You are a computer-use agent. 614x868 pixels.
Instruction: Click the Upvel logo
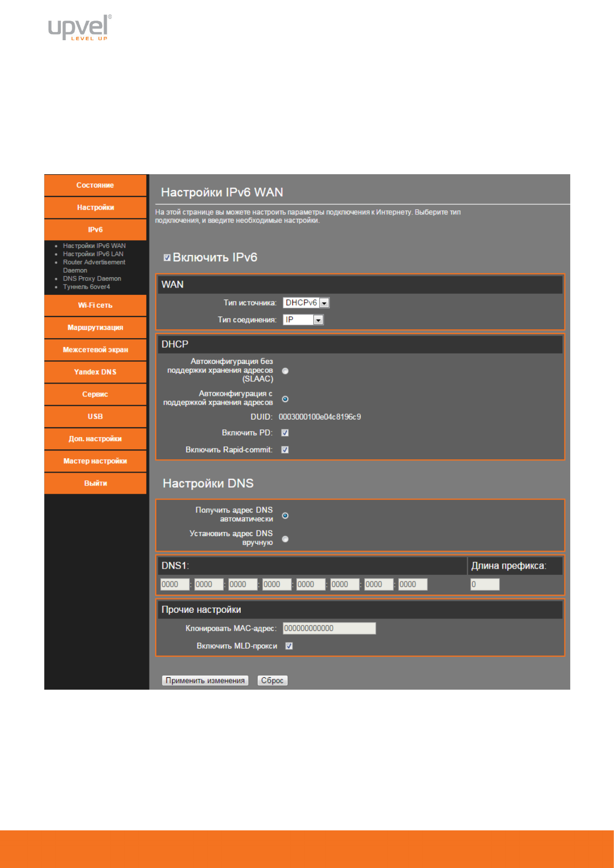79,28
